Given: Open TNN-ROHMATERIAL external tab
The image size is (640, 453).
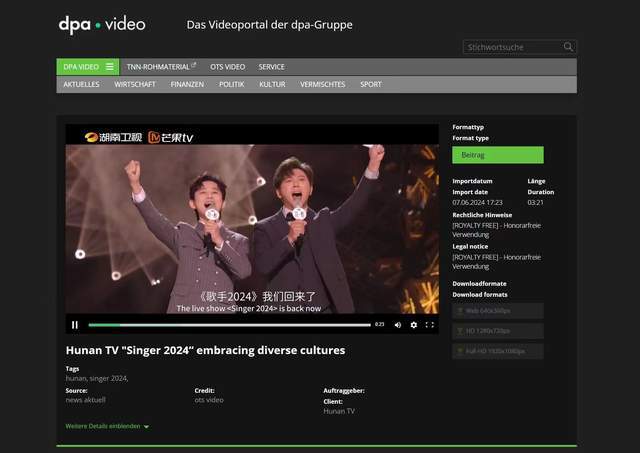Looking at the screenshot, I should pyautogui.click(x=161, y=67).
